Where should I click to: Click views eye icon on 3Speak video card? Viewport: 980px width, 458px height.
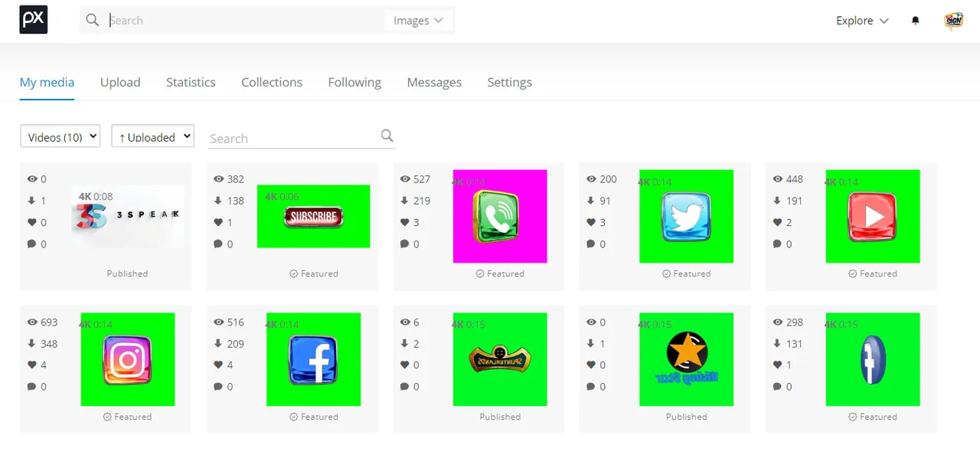coord(32,179)
